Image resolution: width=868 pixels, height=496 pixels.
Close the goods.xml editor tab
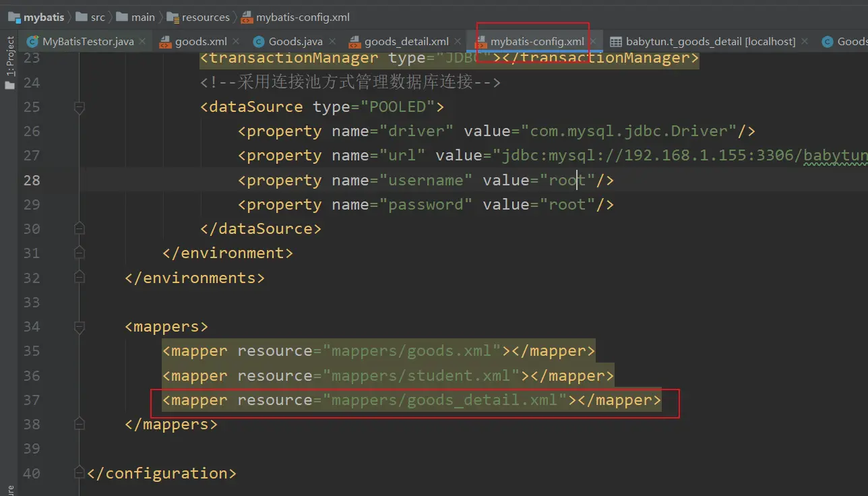point(236,42)
